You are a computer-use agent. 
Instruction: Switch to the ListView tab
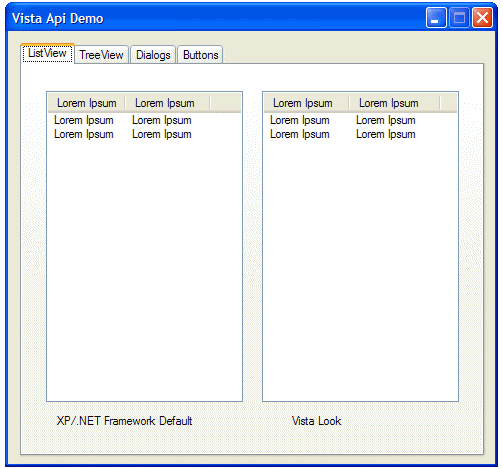pos(47,53)
